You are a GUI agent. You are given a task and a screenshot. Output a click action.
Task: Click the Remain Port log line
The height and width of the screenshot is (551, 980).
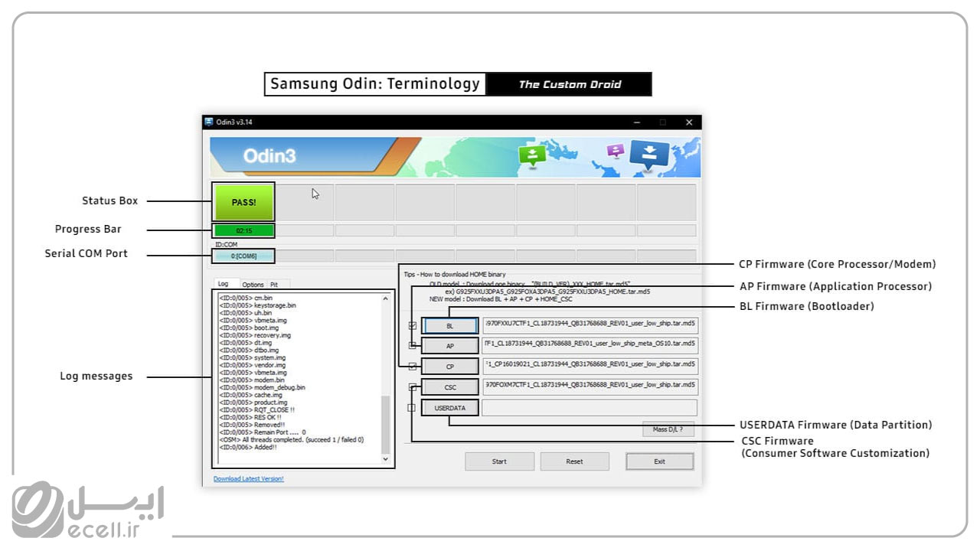(262, 432)
